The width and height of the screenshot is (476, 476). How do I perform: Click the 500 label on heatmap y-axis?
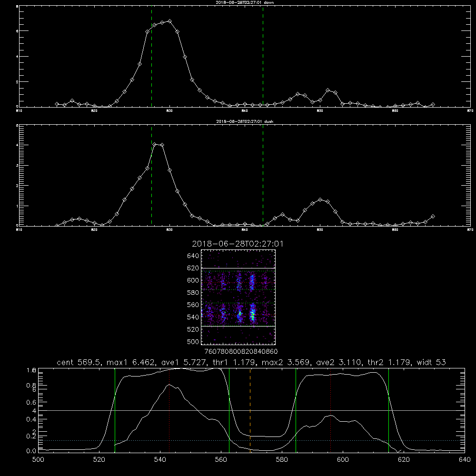click(x=193, y=342)
